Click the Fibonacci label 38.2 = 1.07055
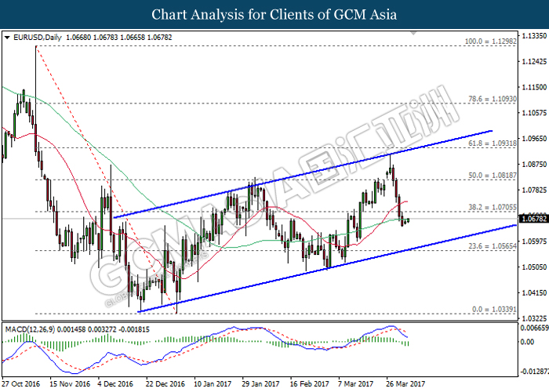The height and width of the screenshot is (392, 549). click(493, 207)
